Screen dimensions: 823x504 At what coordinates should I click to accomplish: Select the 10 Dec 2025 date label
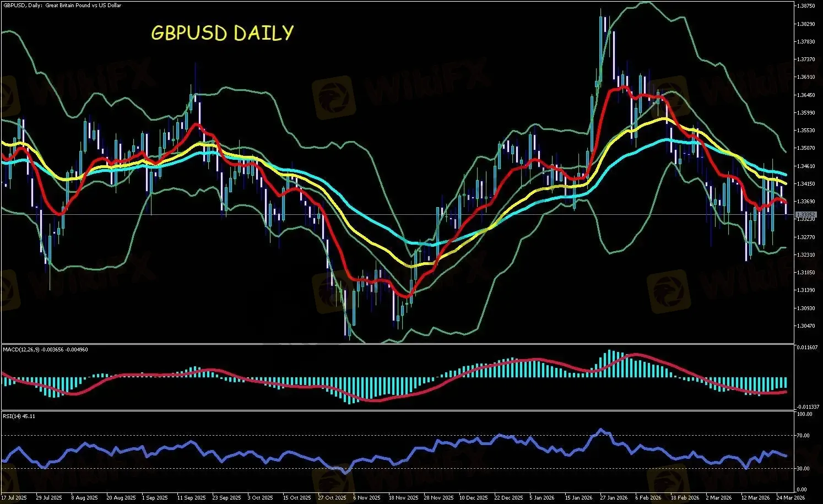click(474, 498)
